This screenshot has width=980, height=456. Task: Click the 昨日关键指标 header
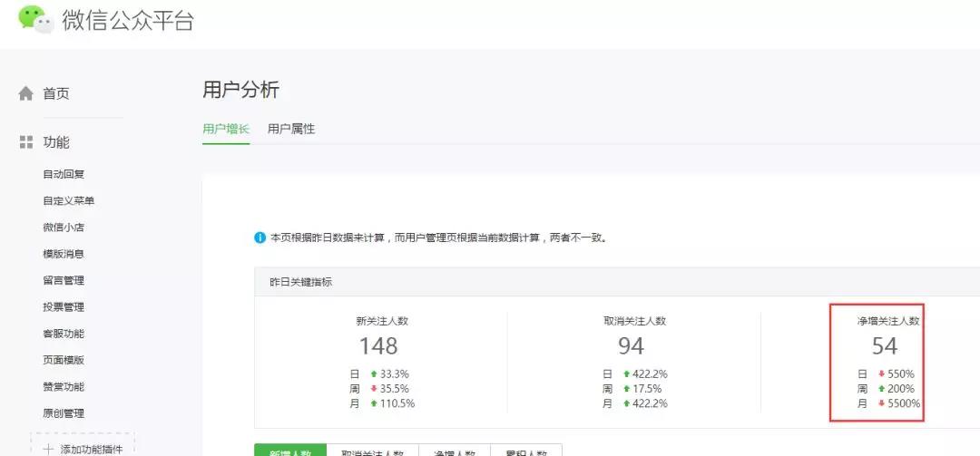point(300,282)
